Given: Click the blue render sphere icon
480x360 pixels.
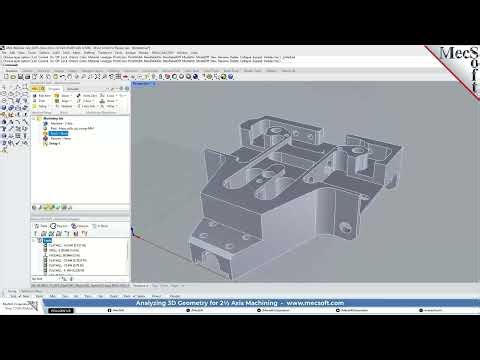Looking at the screenshot, I should click(195, 77).
